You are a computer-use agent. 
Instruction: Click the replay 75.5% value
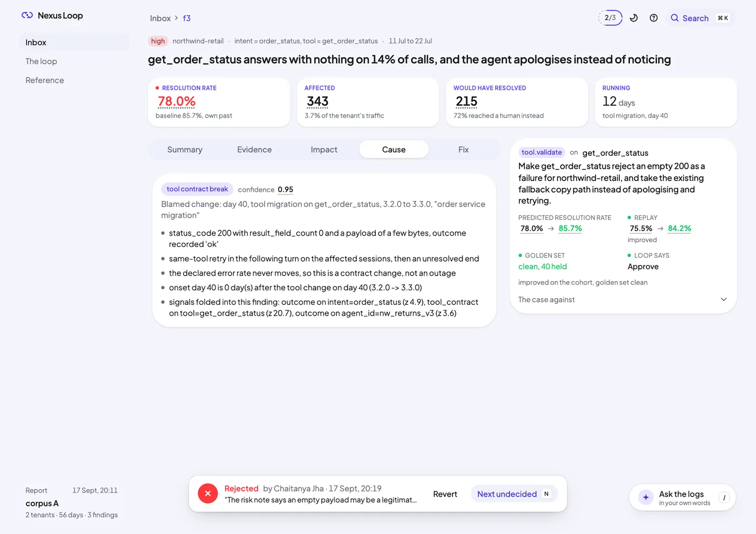click(641, 229)
